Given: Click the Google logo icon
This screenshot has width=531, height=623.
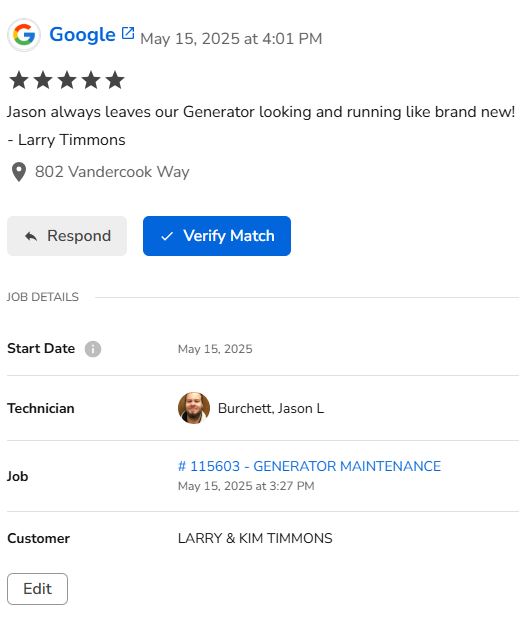Looking at the screenshot, I should click(x=24, y=35).
